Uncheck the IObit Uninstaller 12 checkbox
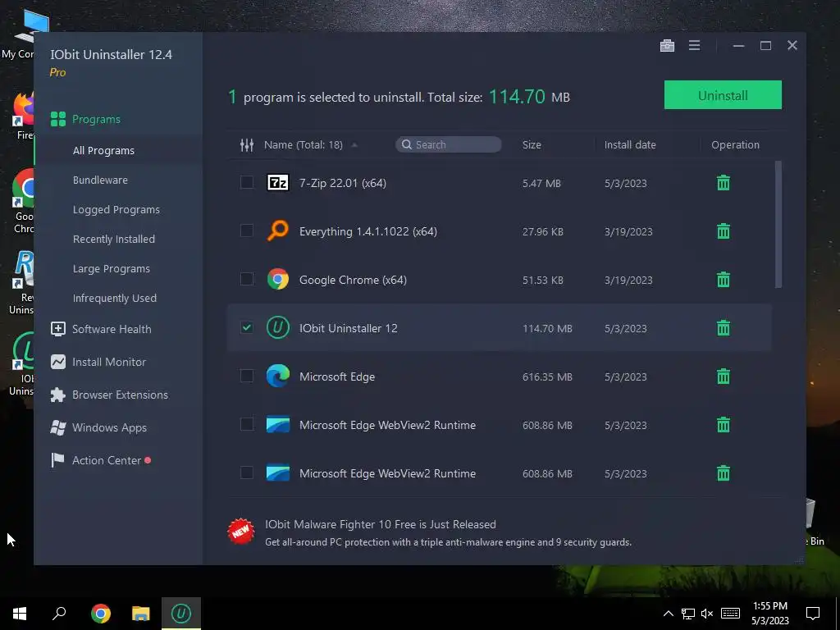 coord(246,327)
